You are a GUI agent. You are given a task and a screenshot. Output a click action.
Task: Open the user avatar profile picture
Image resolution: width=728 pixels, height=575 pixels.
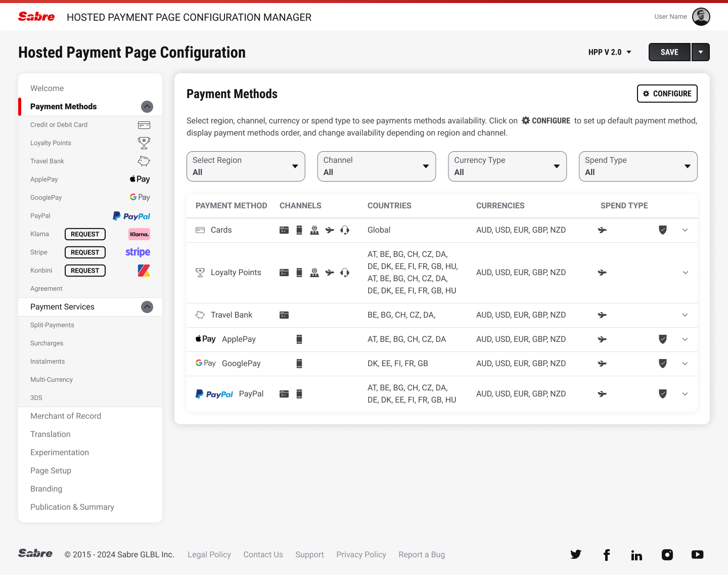701,17
